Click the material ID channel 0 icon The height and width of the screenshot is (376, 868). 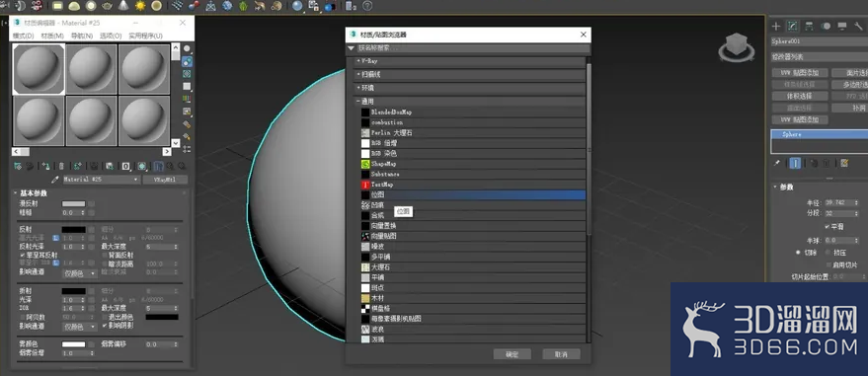click(x=126, y=166)
